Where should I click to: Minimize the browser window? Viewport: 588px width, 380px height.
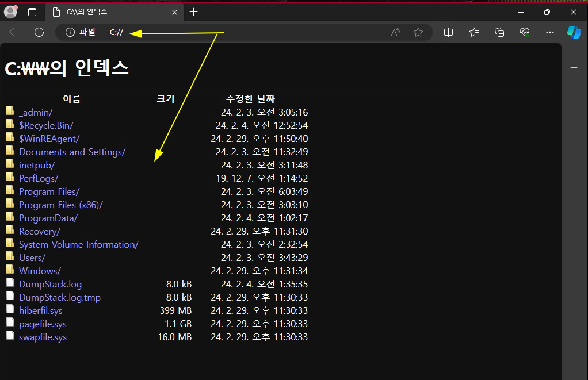521,12
